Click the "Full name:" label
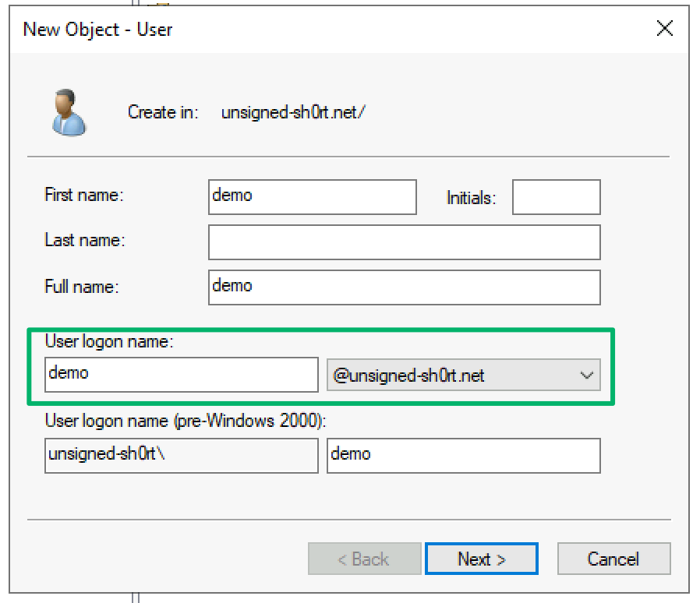Screen dimensions: 700x603 pos(82,286)
